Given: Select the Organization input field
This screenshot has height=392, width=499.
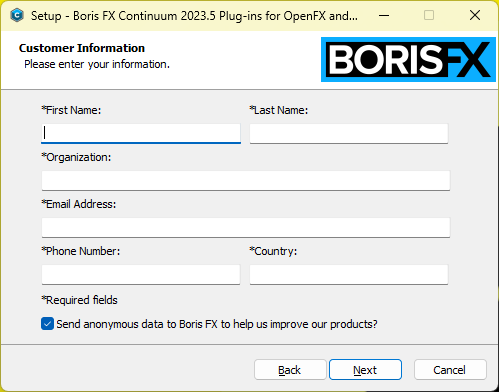Looking at the screenshot, I should [246, 180].
